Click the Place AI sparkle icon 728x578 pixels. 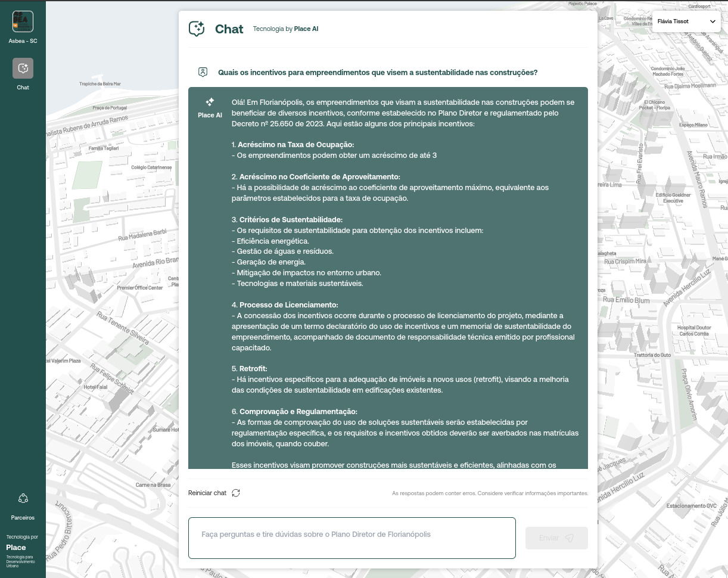point(210,102)
